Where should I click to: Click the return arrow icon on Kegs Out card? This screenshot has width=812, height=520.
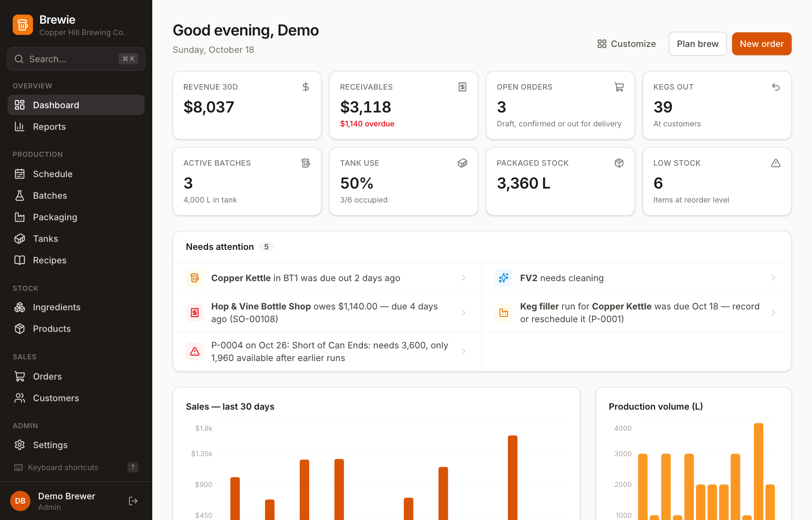tap(776, 87)
